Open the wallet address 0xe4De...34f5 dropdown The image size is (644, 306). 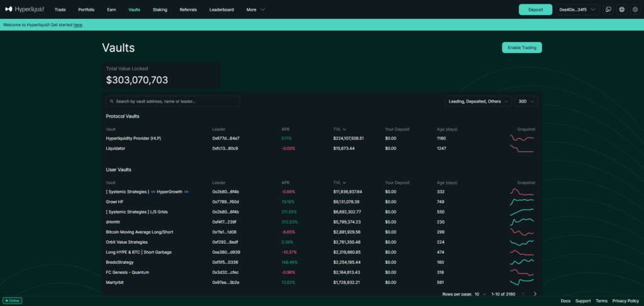click(x=577, y=9)
